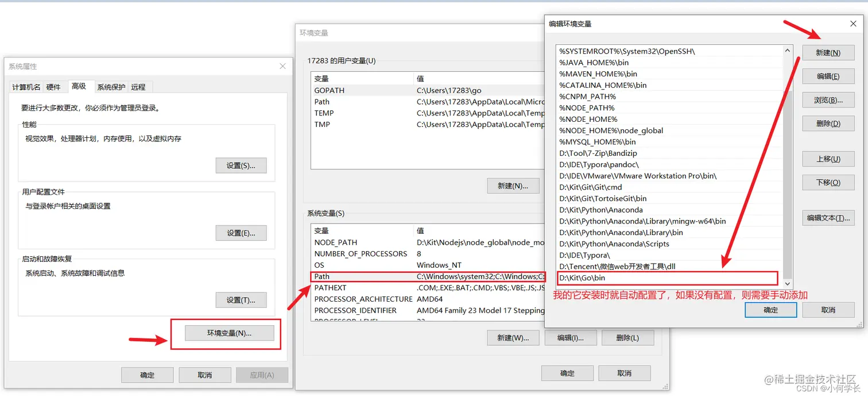Click 取消 in 编辑环境变量 dialog
The height and width of the screenshot is (397, 868).
828,310
